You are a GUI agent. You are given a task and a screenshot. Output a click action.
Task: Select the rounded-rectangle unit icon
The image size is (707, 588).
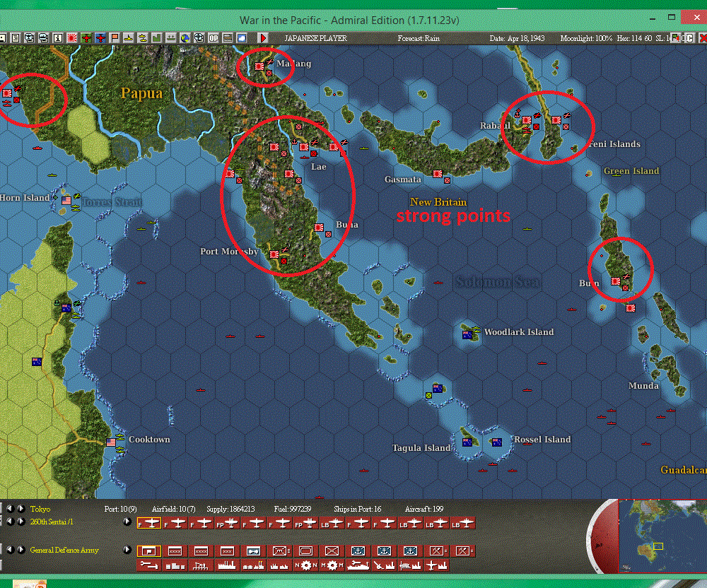[305, 551]
